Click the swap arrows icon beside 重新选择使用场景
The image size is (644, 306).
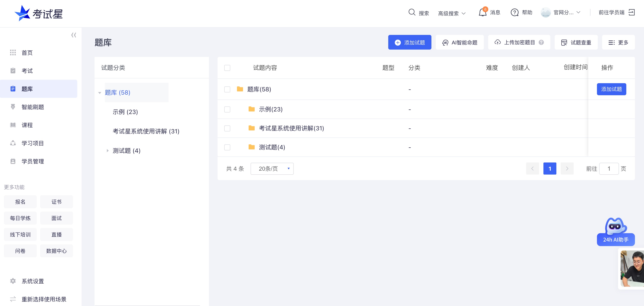13,299
